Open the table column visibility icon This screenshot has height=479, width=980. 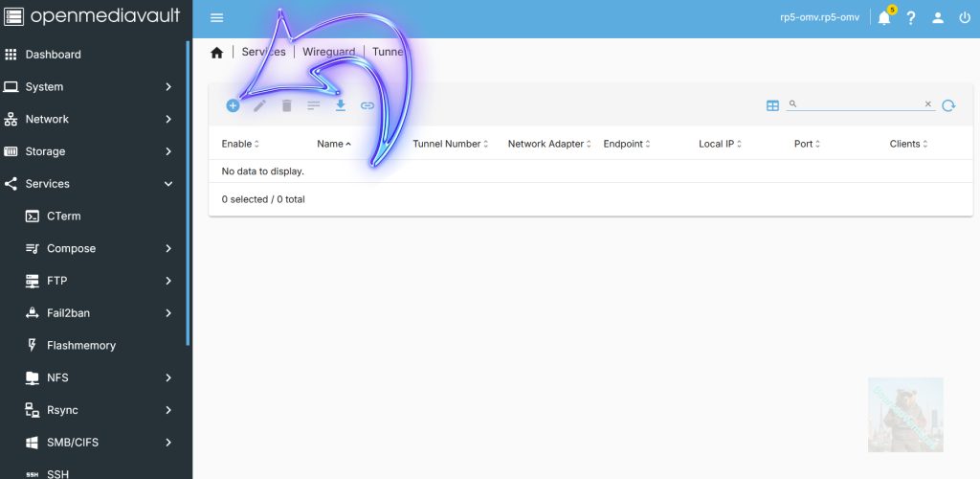point(772,105)
